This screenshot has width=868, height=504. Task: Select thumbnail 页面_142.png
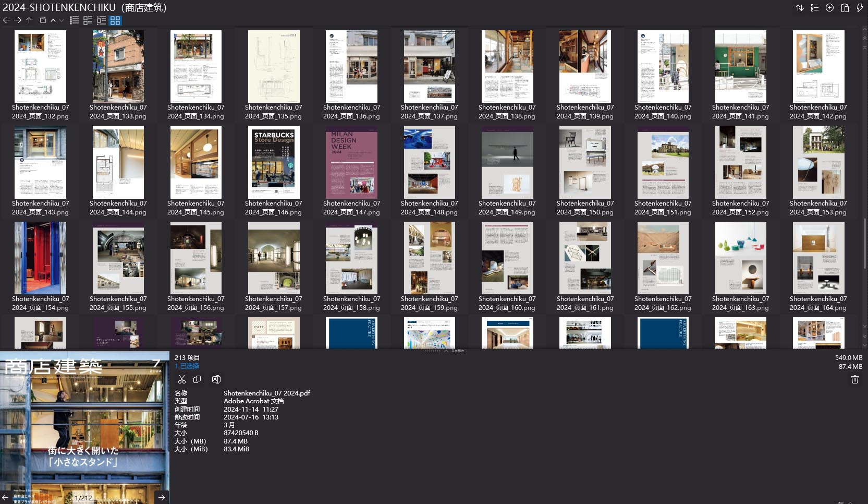pyautogui.click(x=818, y=66)
